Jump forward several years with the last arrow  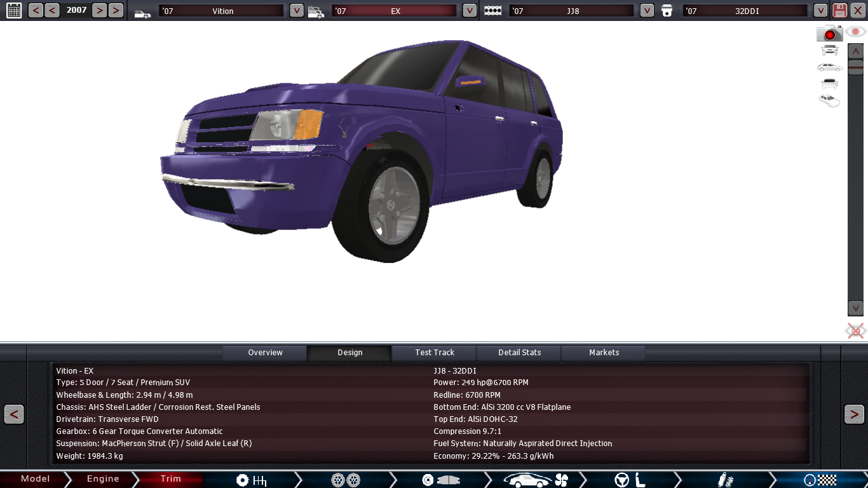coord(116,10)
